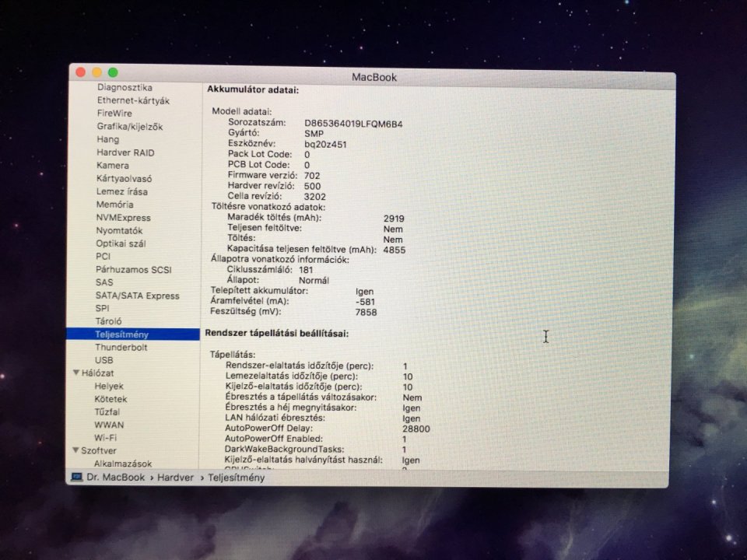This screenshot has width=747, height=560.
Task: Click Firmware verzió value 702
Action: point(312,176)
